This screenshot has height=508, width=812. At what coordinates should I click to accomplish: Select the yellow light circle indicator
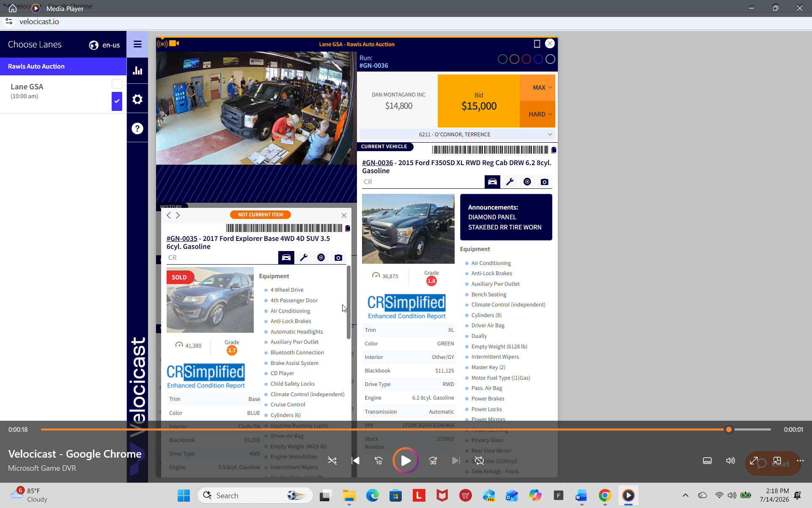514,59
